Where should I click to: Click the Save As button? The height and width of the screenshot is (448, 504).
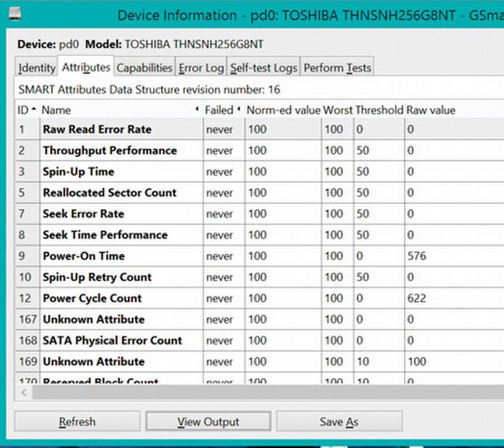coord(339,421)
